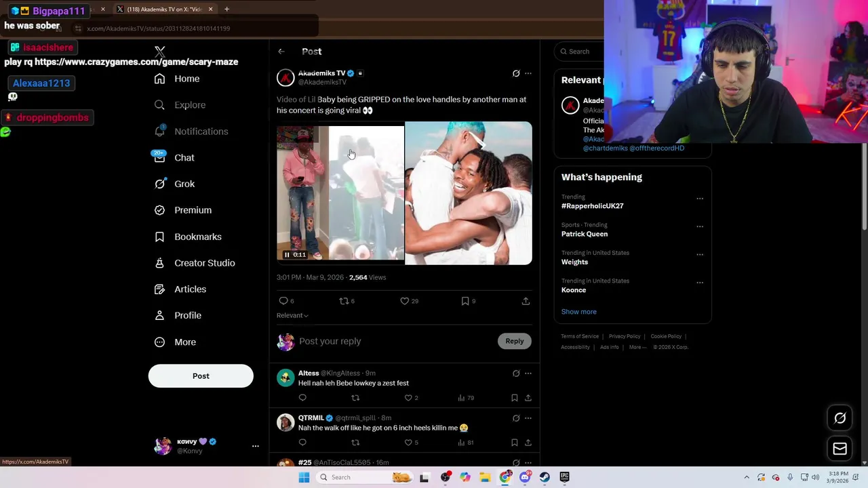Bookmark QTRMIL's comment
The height and width of the screenshot is (488, 868).
coord(515,443)
